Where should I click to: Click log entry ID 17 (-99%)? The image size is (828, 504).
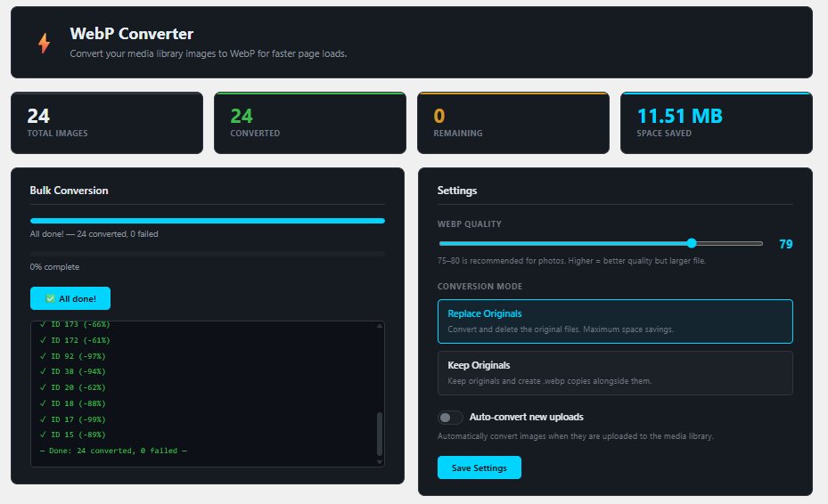click(73, 419)
